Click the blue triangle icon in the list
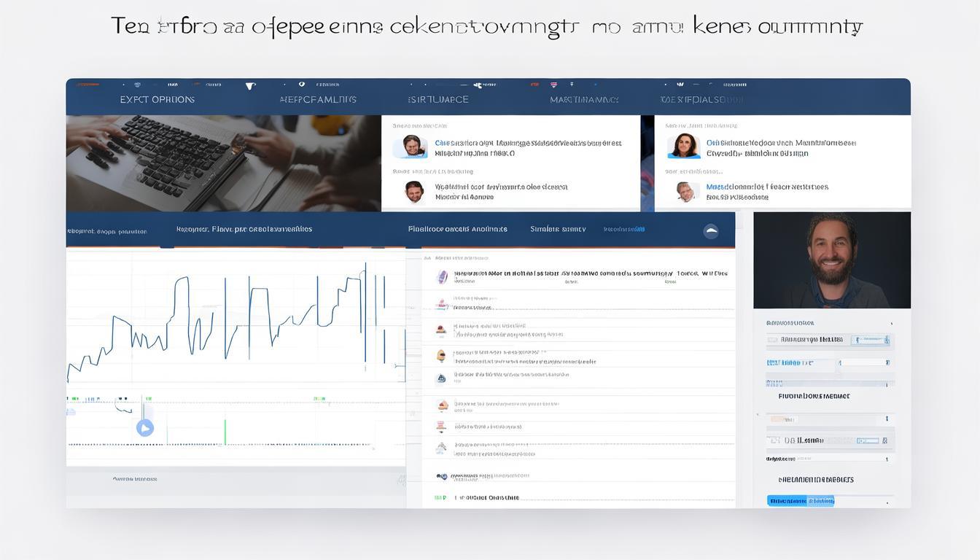Image resolution: width=980 pixels, height=560 pixels. pos(441,378)
